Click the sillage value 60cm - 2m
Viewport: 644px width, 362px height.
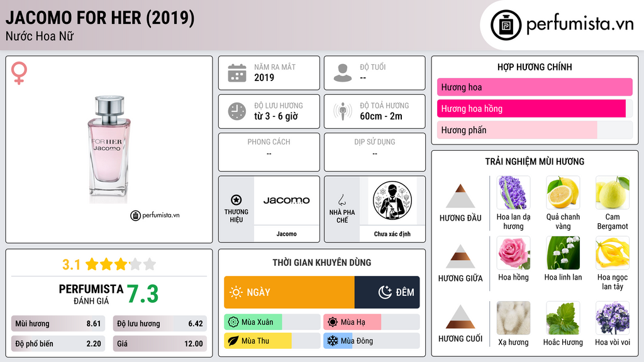click(381, 116)
